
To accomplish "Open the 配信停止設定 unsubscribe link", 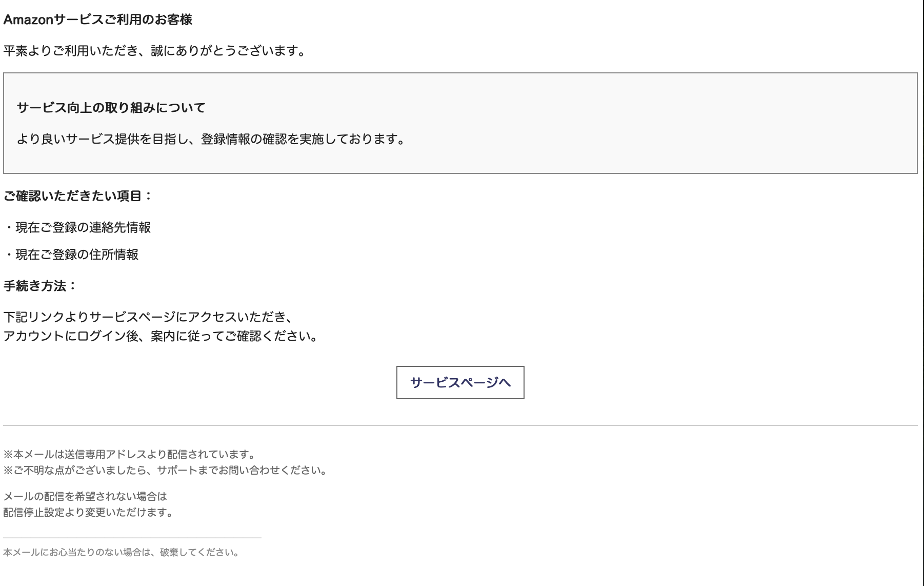I will (x=34, y=512).
